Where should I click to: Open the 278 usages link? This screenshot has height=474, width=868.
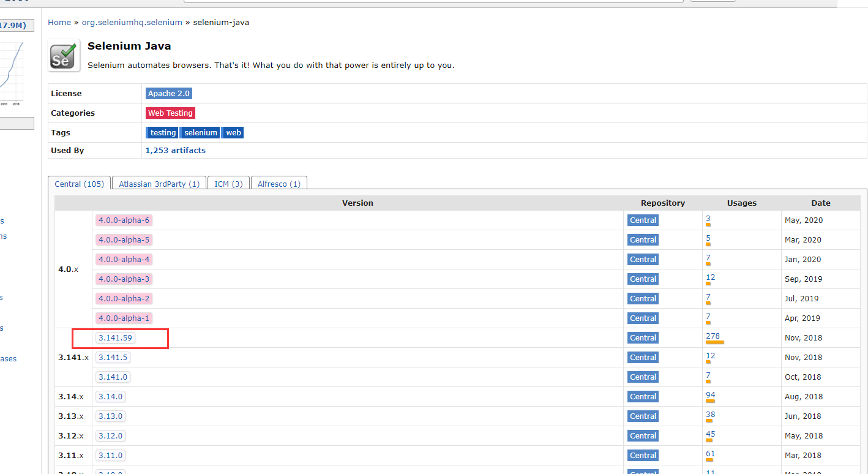tap(713, 336)
